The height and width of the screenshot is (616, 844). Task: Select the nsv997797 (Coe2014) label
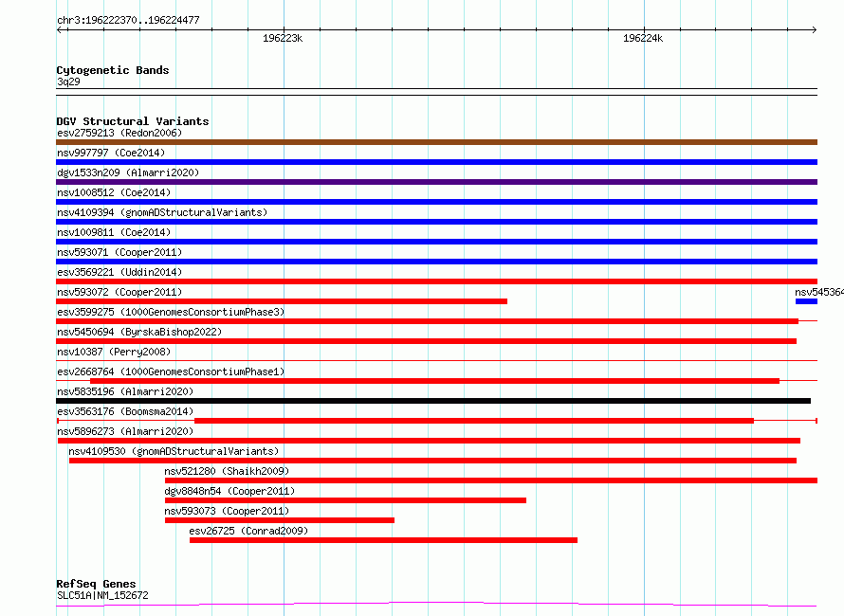pos(111,153)
